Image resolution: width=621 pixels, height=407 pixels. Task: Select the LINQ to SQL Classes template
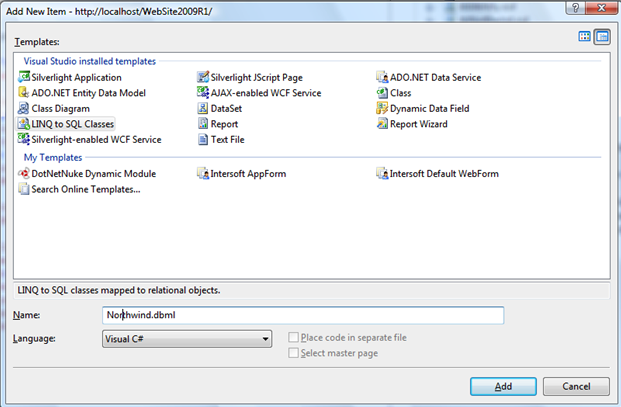pyautogui.click(x=72, y=124)
